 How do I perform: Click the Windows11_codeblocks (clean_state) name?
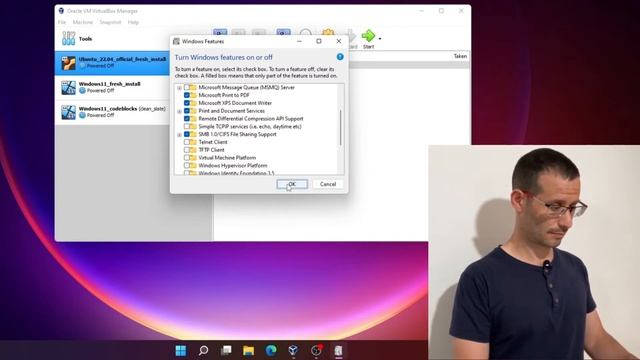point(122,109)
